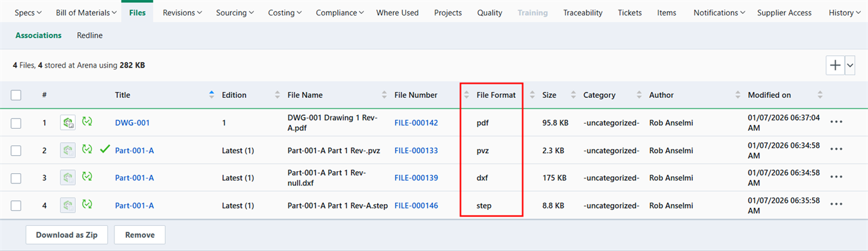Image resolution: width=868 pixels, height=251 pixels.
Task: Click the file type icon in row 2, the pvz file
Action: 67,150
